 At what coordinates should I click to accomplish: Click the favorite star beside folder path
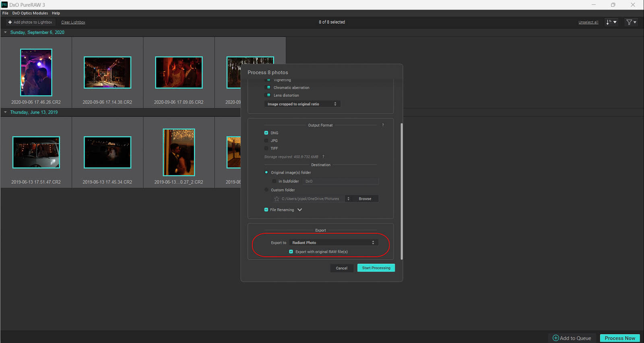(277, 199)
